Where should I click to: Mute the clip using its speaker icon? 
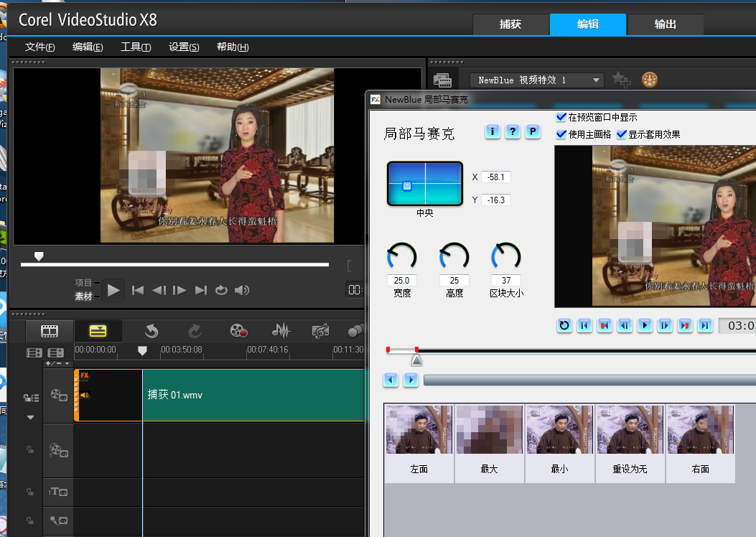point(85,396)
